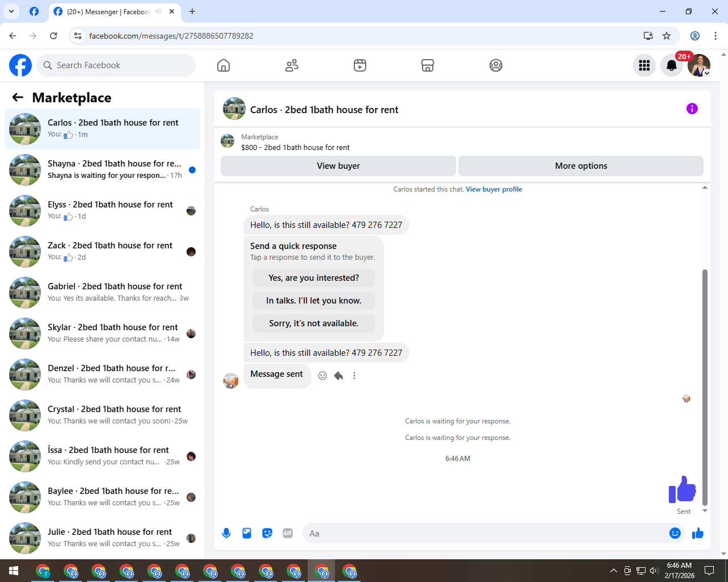Open the GIF picker icon
This screenshot has width=728, height=582.
coord(288,533)
